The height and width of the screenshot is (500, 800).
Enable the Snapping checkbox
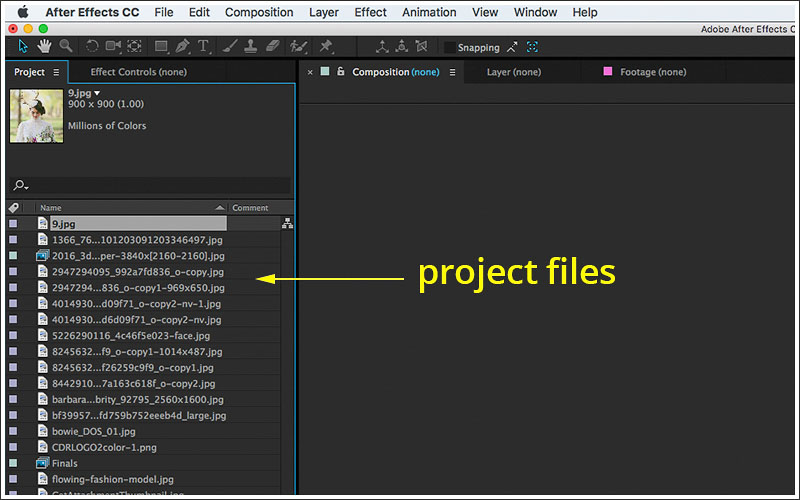click(x=449, y=47)
